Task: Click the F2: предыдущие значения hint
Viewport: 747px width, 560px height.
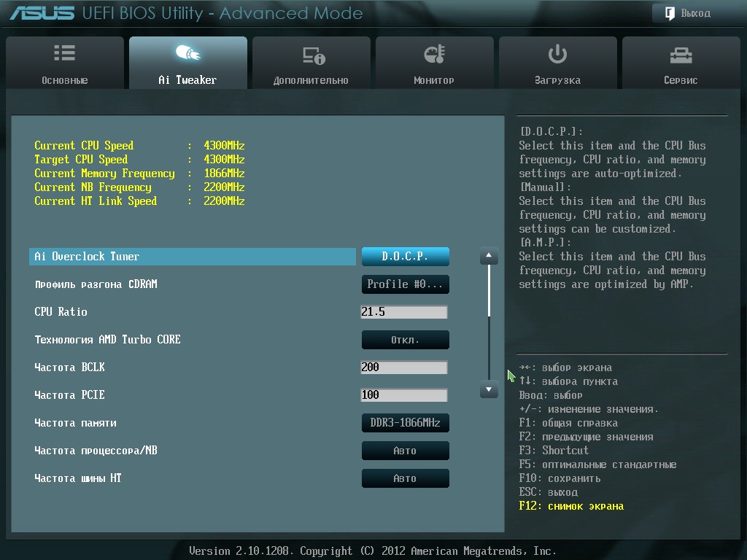Action: pyautogui.click(x=586, y=437)
